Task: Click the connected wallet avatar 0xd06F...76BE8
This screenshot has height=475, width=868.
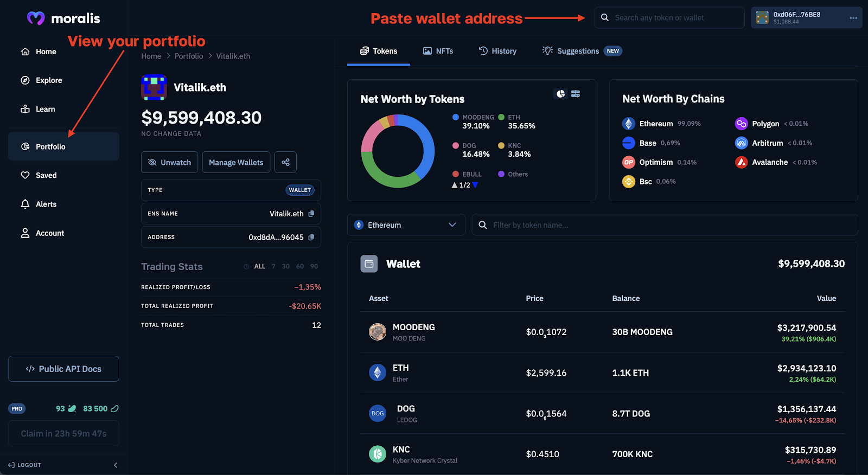Action: point(762,18)
